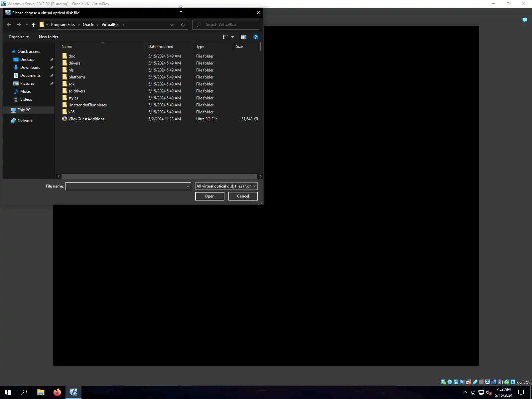Open Videos in the navigation pane
Viewport: 532px width, 399px height.
pyautogui.click(x=26, y=99)
